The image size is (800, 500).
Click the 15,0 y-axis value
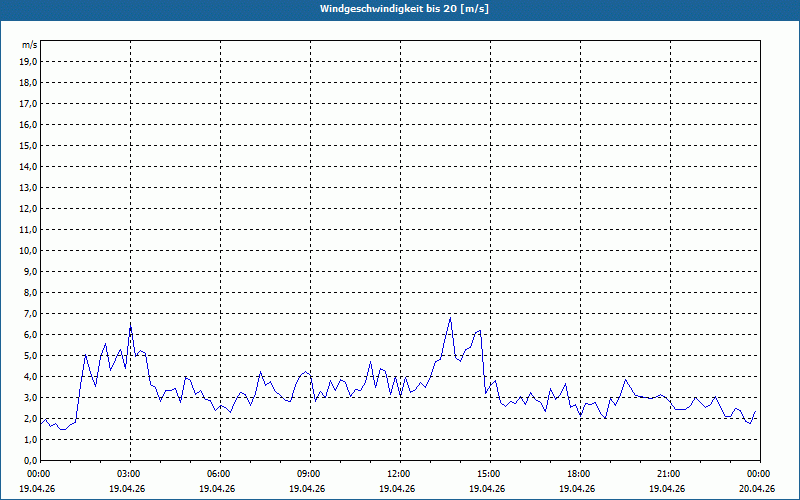28,145
